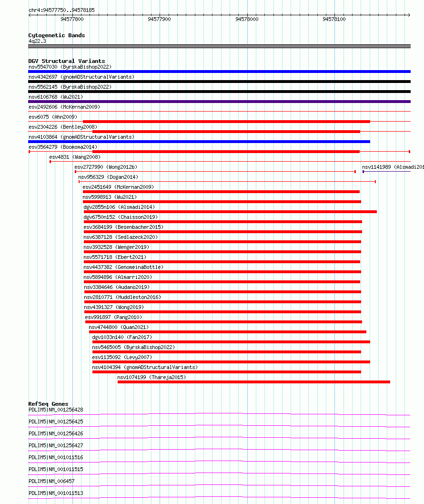
Task: Click ruler position 94577900
Action: [x=159, y=19]
